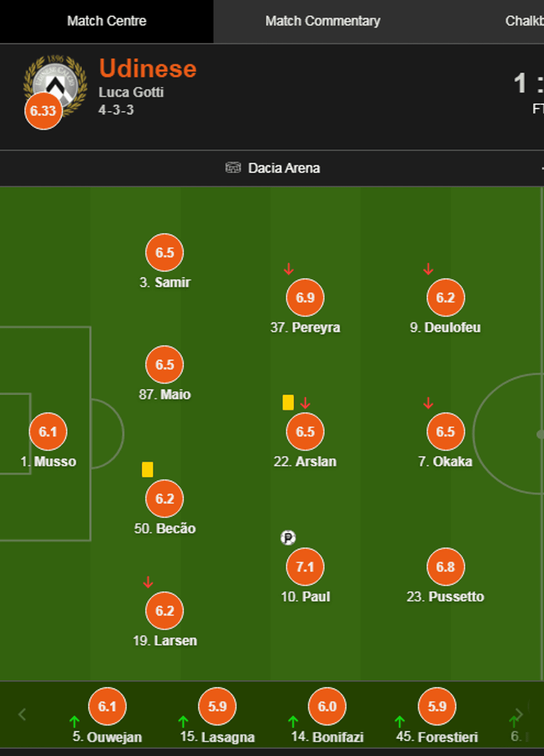The height and width of the screenshot is (756, 544).
Task: Switch to the Match Centre tab
Action: coord(107,21)
